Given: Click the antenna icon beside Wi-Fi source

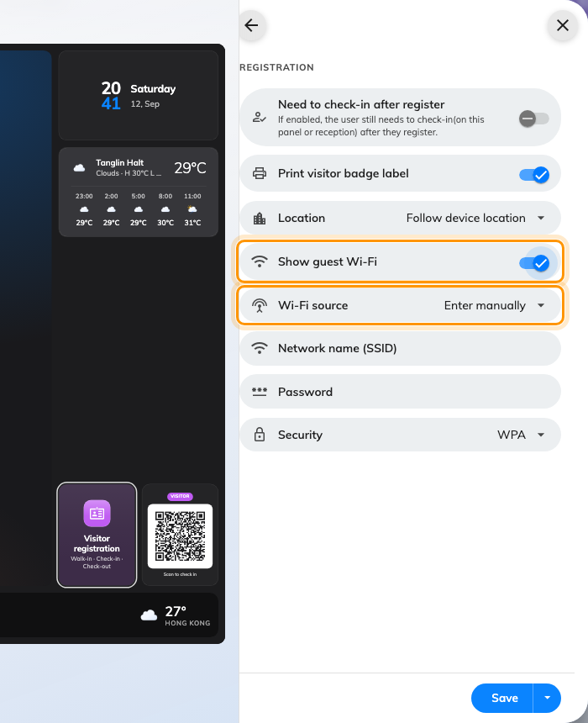Looking at the screenshot, I should 260,305.
